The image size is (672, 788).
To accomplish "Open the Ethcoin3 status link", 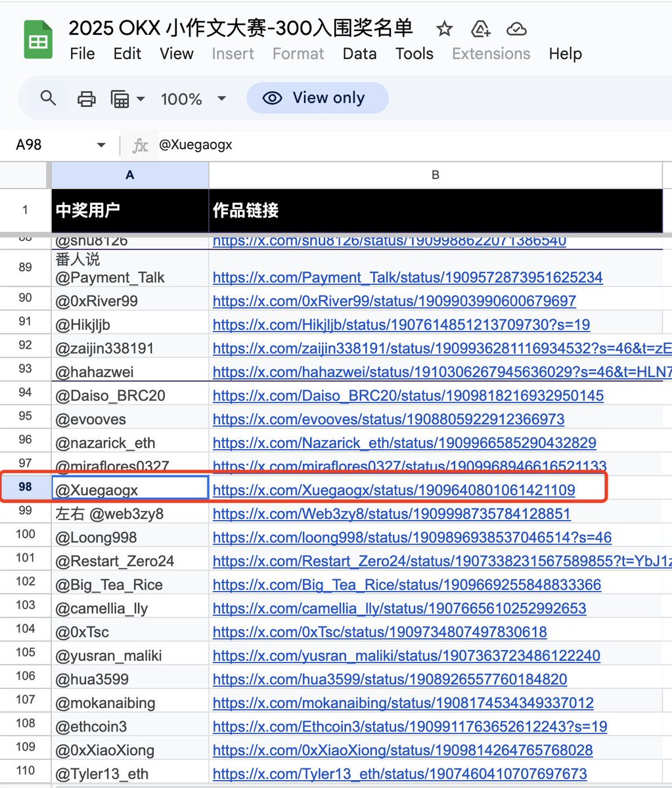I will pos(410,726).
